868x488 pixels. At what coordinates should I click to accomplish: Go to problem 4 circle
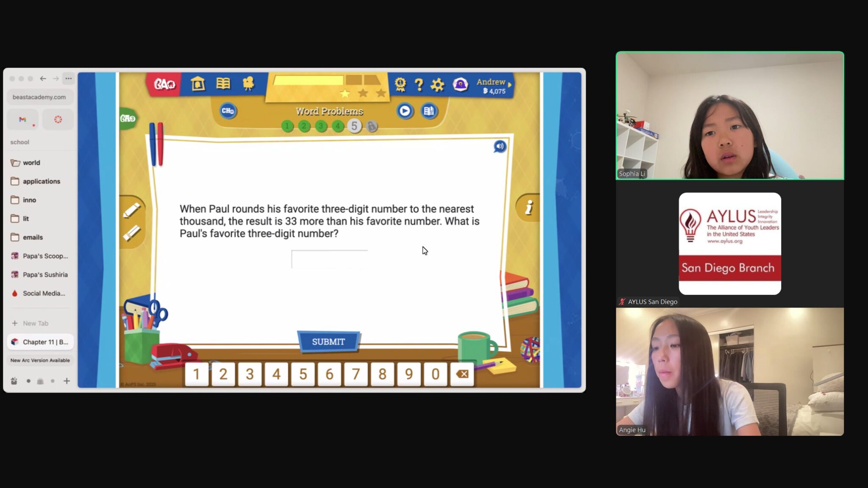pyautogui.click(x=338, y=126)
